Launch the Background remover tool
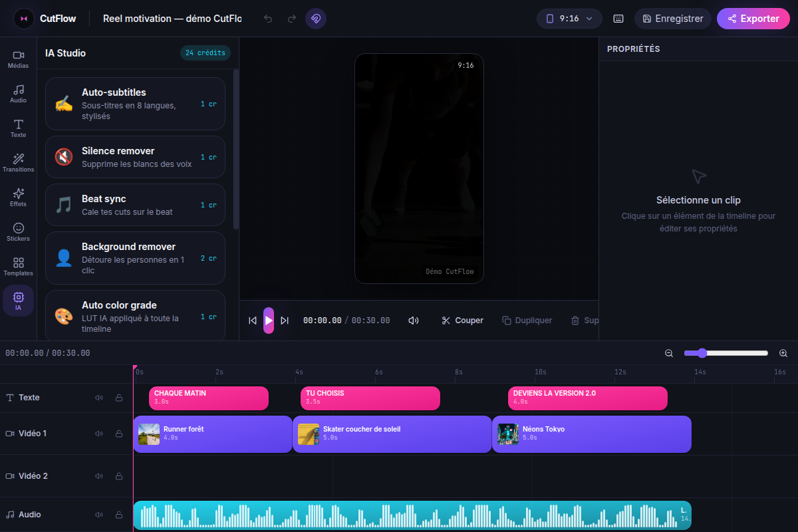The image size is (798, 532). click(x=135, y=258)
